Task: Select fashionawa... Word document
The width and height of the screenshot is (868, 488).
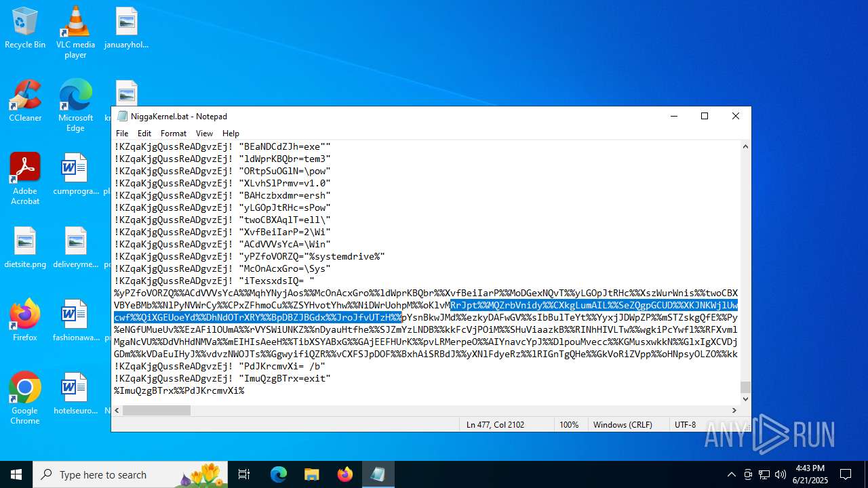Action: coord(75,321)
